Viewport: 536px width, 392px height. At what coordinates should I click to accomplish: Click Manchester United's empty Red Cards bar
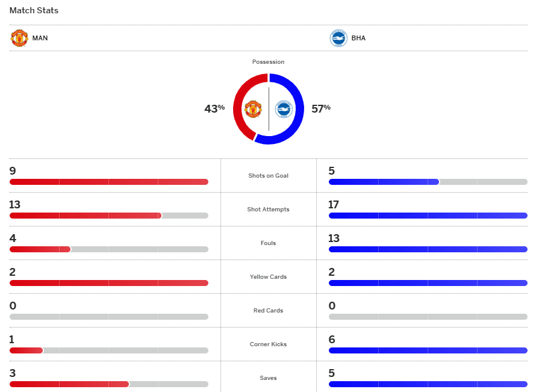click(108, 317)
